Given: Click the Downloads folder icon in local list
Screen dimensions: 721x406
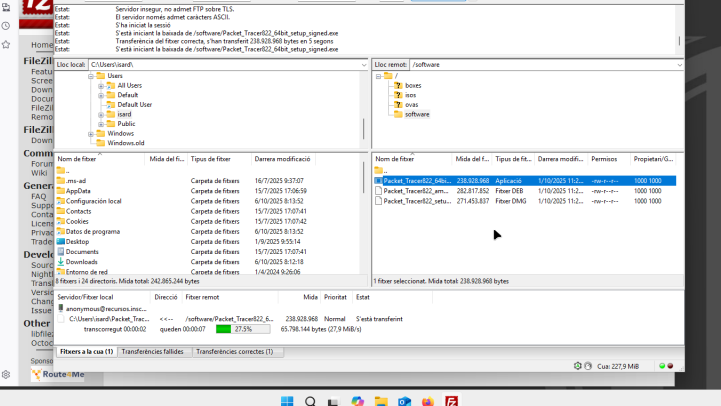Looking at the screenshot, I should click(61, 262).
